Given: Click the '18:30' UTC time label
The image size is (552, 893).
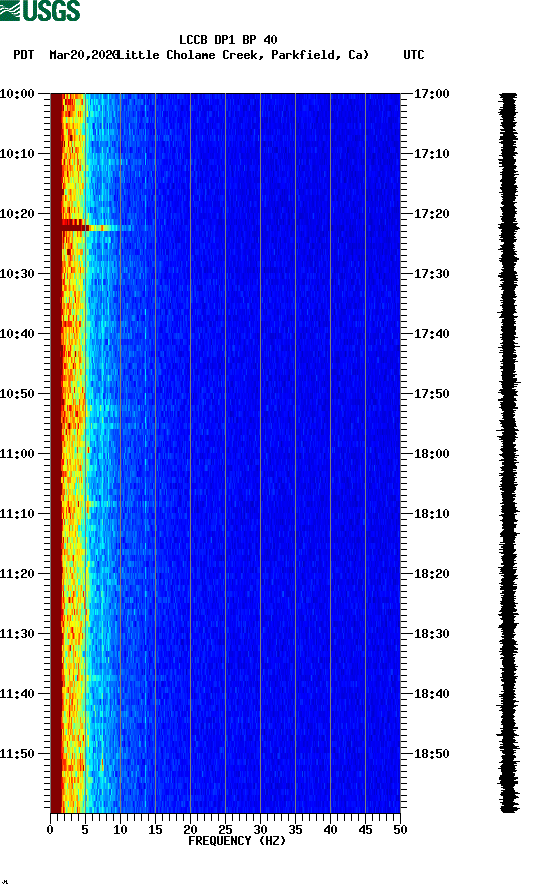Looking at the screenshot, I should 431,634.
